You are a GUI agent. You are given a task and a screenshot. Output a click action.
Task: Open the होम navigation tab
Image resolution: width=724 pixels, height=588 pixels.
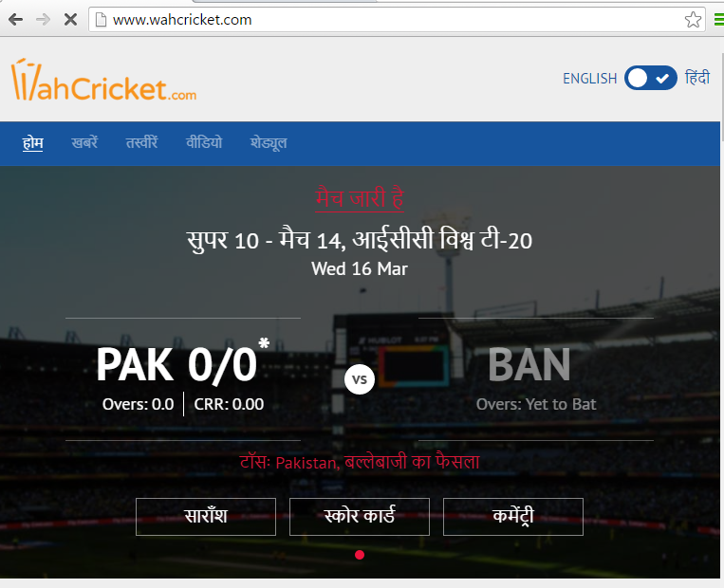pos(33,143)
